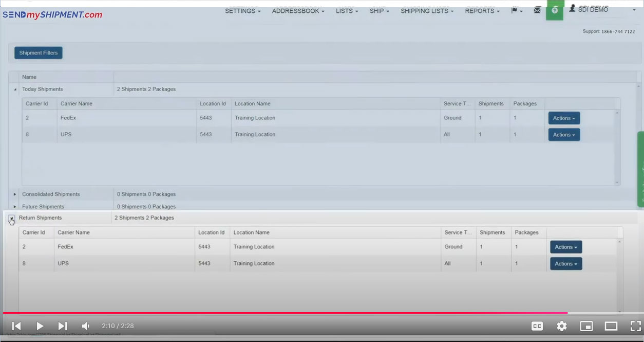Mute the video volume

tap(86, 326)
